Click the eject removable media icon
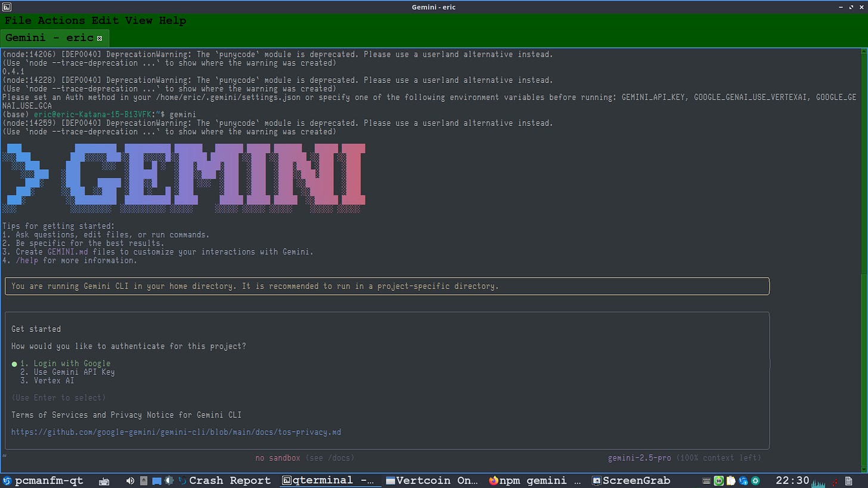868x488 pixels. tap(144, 481)
